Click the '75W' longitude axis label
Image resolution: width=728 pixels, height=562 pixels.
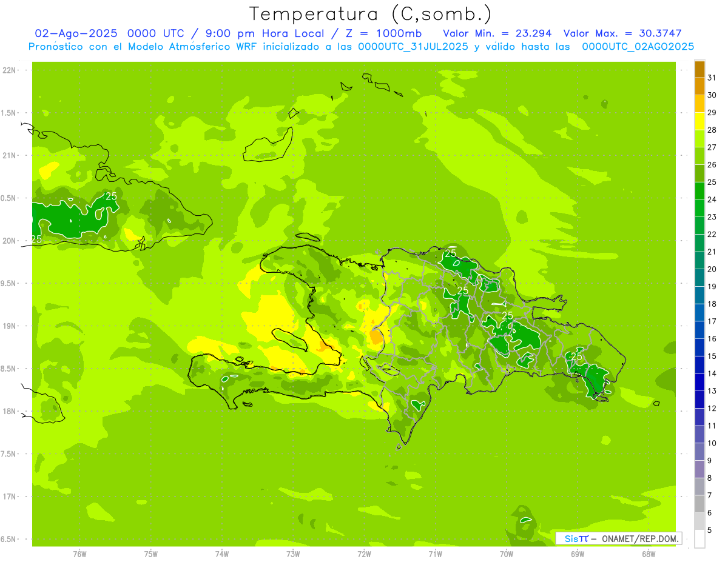tap(150, 555)
